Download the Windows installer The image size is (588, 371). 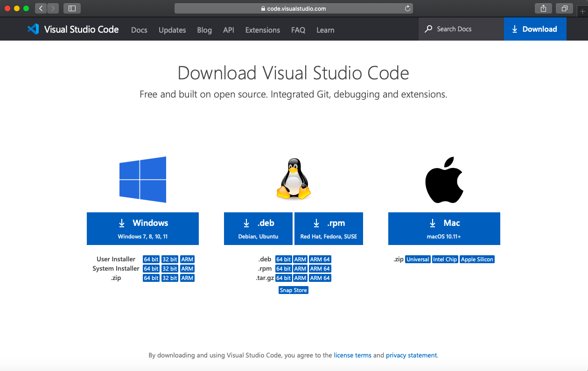[x=143, y=229]
